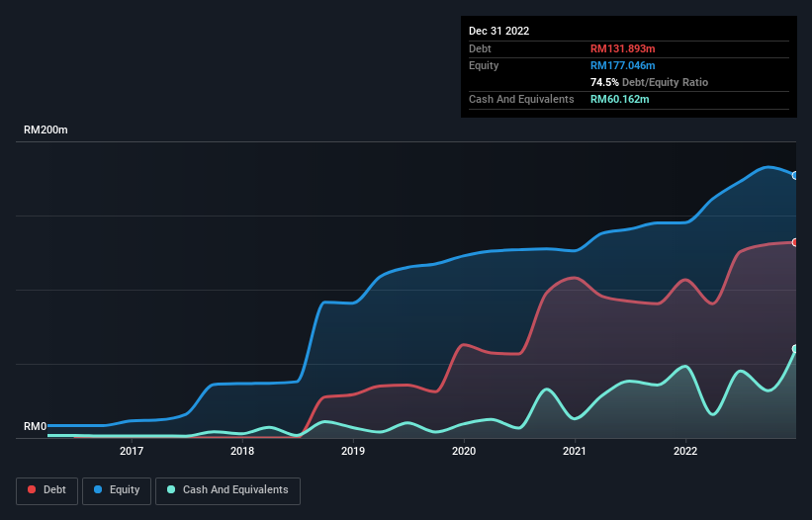Click the 2020 x-axis label
The height and width of the screenshot is (520, 812).
click(464, 451)
